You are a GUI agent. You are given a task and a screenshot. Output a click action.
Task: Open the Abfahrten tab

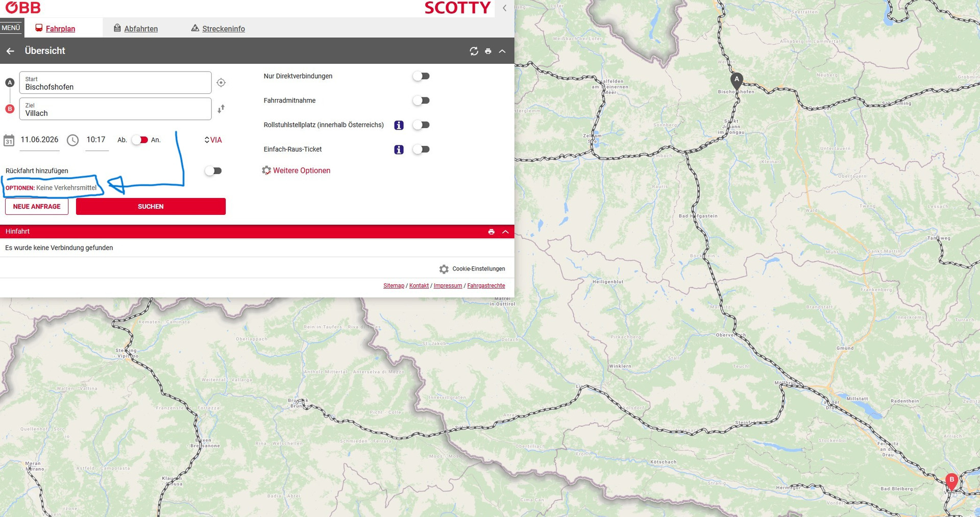point(136,29)
